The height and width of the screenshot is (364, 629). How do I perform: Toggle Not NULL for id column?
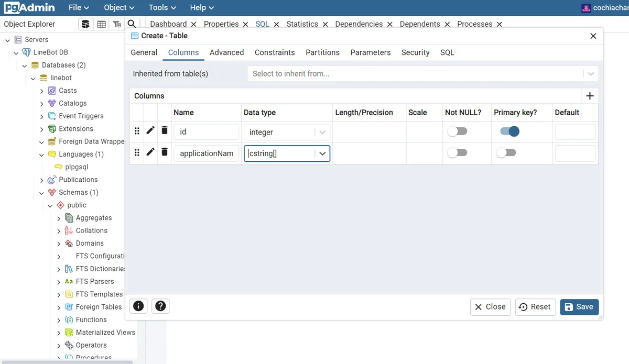(457, 131)
